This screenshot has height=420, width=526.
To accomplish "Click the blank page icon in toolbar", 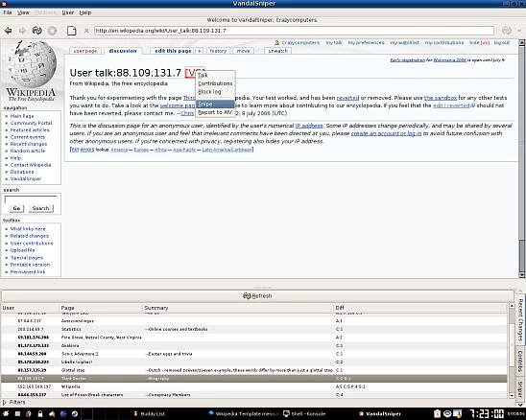I will pyautogui.click(x=71, y=31).
